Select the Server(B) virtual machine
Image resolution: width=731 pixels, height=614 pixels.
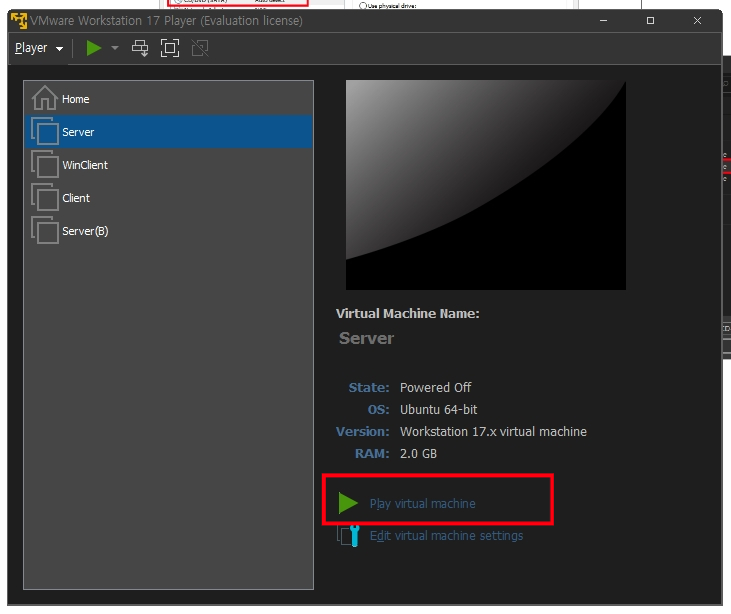coord(168,231)
